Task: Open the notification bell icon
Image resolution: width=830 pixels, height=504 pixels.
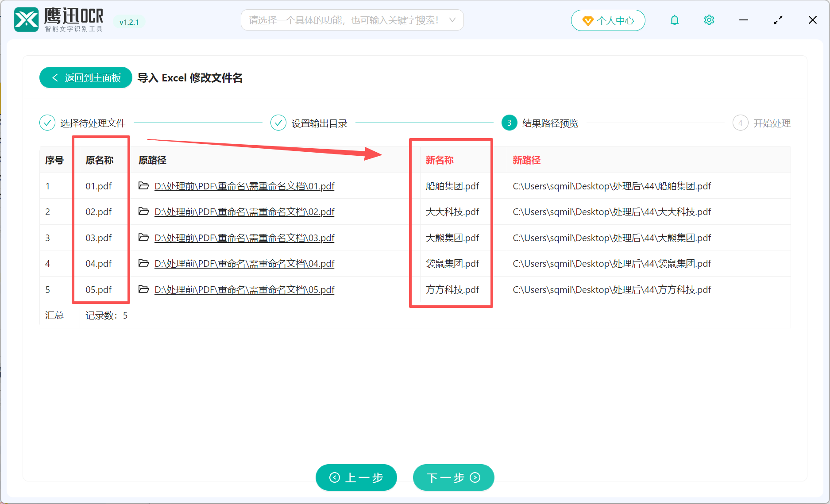Action: point(674,20)
